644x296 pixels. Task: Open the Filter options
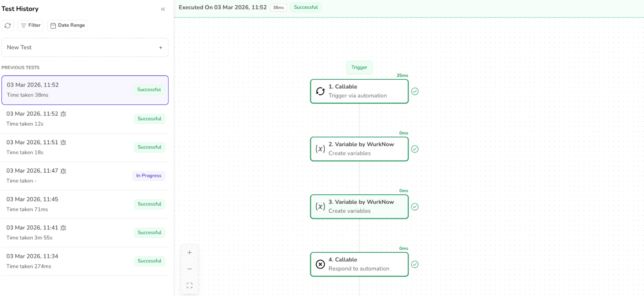click(x=31, y=25)
